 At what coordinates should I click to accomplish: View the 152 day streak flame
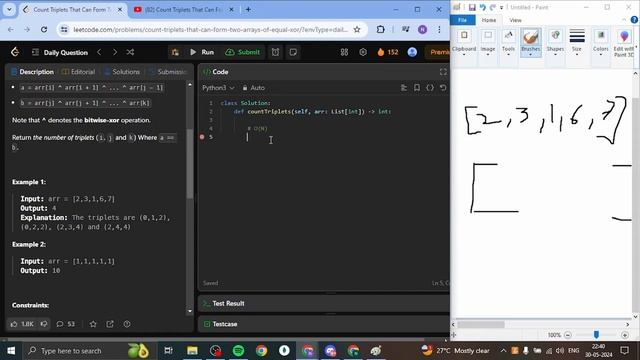[x=387, y=52]
